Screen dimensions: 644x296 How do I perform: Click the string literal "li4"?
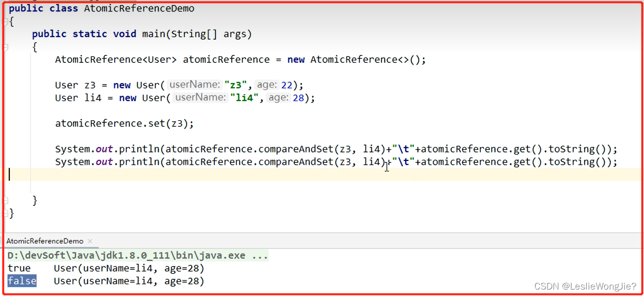[244, 98]
